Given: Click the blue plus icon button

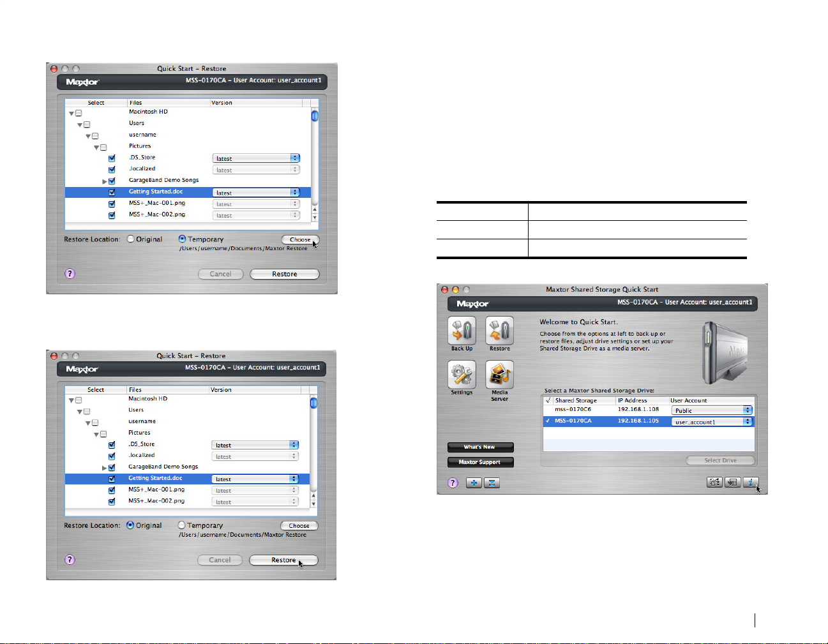Looking at the screenshot, I should pyautogui.click(x=474, y=483).
